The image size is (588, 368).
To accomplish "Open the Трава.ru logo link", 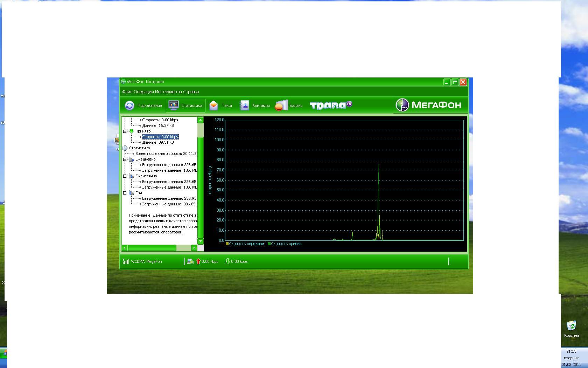I will pyautogui.click(x=331, y=105).
